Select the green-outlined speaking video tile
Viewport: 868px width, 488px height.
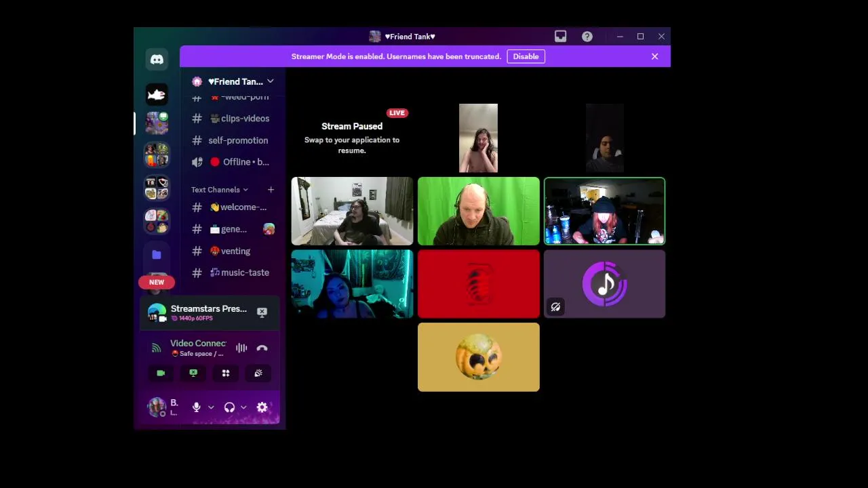605,211
